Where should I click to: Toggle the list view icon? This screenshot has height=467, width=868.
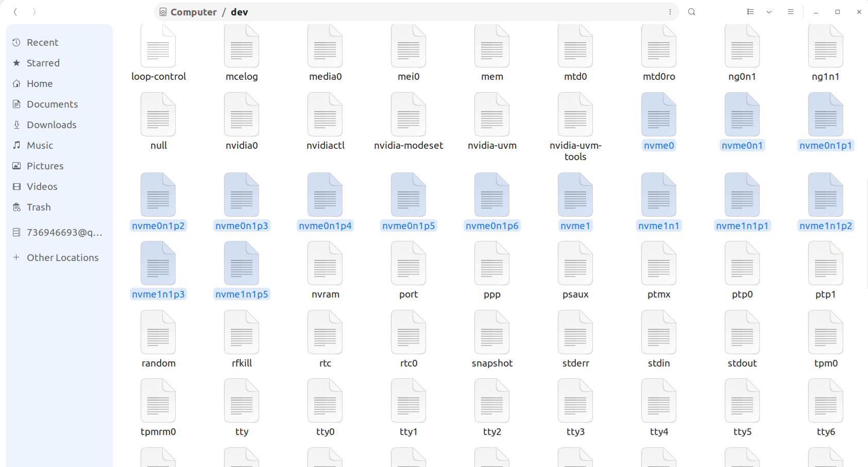coord(751,12)
